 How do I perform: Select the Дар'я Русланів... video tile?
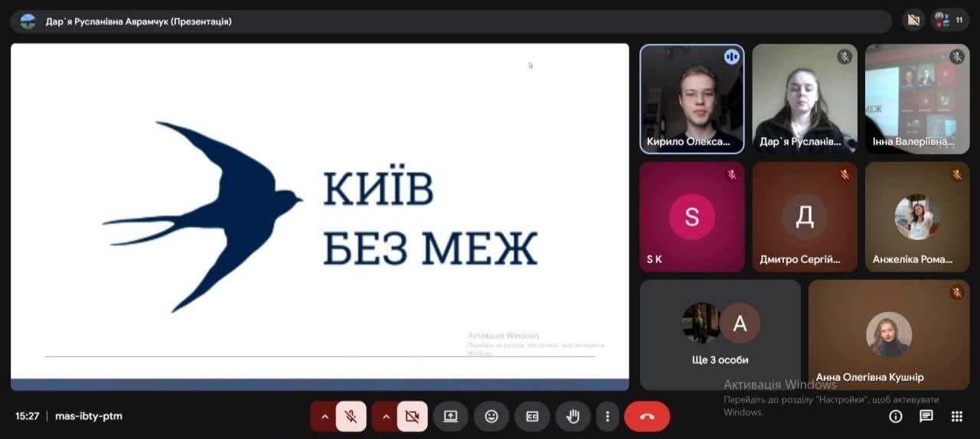click(x=805, y=99)
